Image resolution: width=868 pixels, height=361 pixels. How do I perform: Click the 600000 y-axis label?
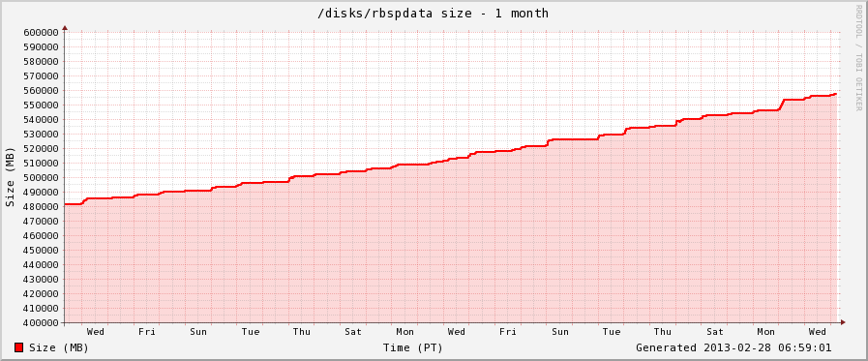tap(42, 32)
